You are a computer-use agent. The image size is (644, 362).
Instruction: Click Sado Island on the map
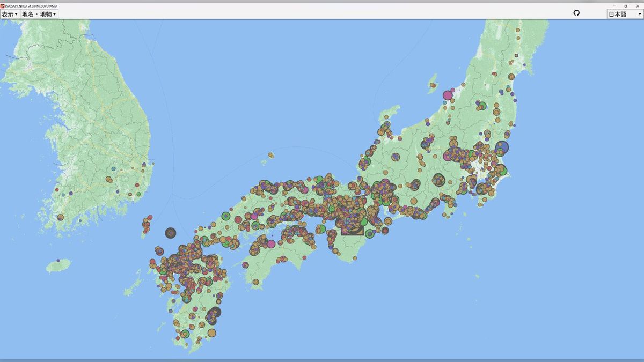coord(432,82)
